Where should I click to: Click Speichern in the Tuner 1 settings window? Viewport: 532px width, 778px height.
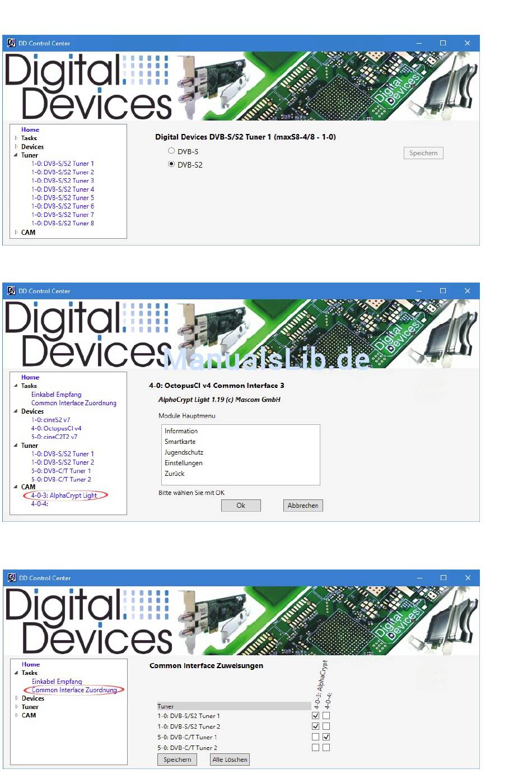coord(423,153)
